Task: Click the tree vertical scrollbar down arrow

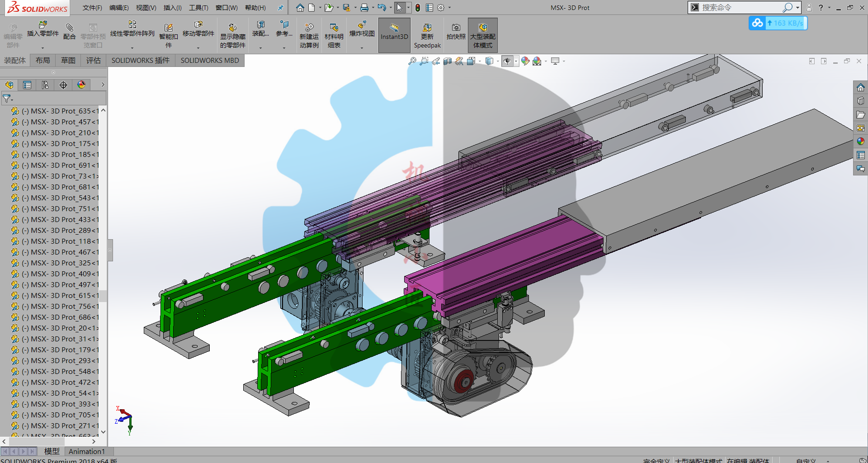Action: [x=103, y=432]
